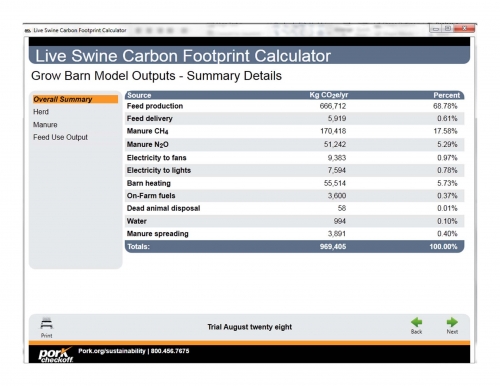Image resolution: width=500 pixels, height=386 pixels.
Task: Select the Manure CH4 row label
Action: [x=147, y=131]
